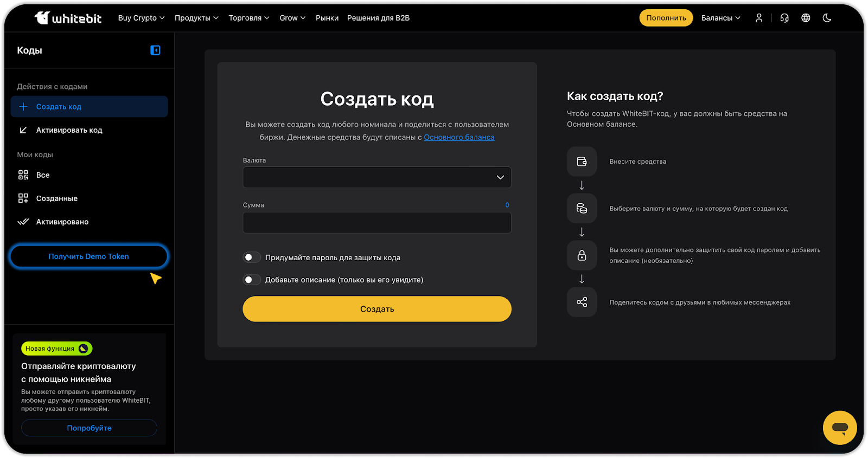Expand the Балансы dropdown
The width and height of the screenshot is (868, 458).
point(720,18)
